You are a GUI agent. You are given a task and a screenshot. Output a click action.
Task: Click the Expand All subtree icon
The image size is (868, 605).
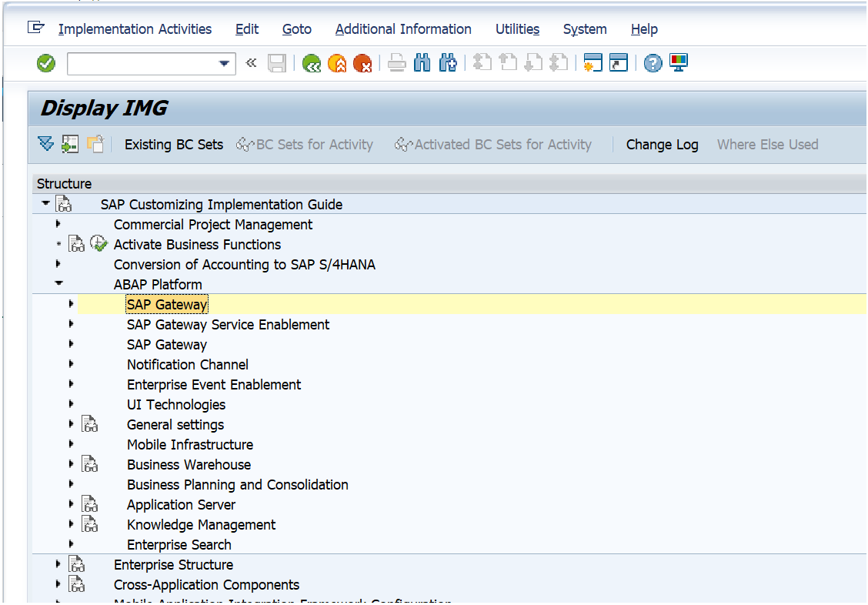coord(46,145)
